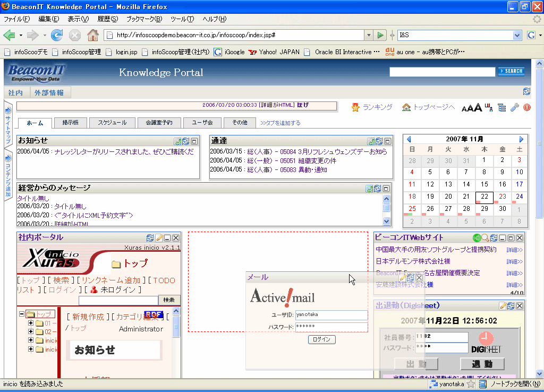Open the URL bar history dropdown
Screen dimensions: 544x392
[369, 35]
